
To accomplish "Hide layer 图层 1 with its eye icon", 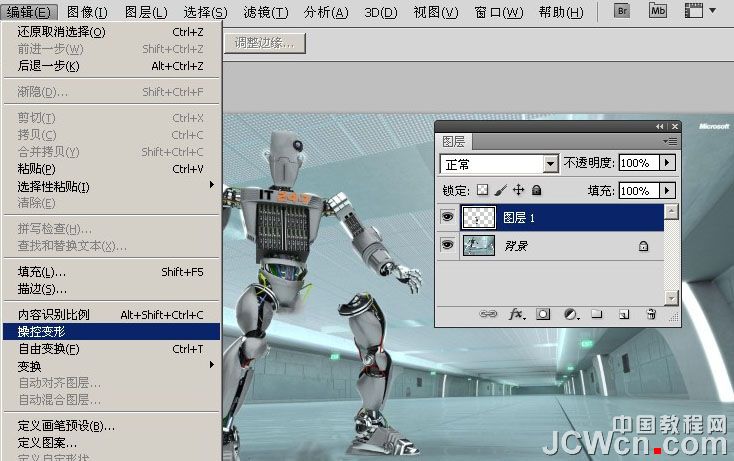I will [448, 217].
